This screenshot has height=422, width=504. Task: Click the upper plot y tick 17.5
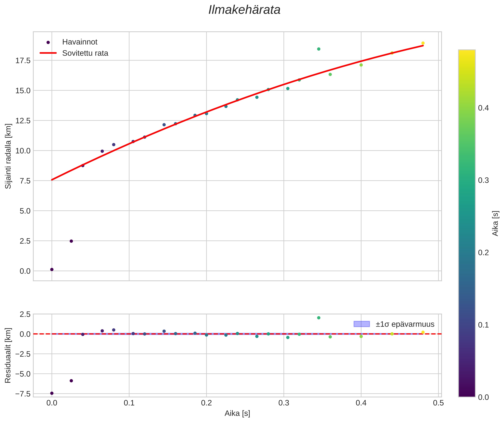click(23, 61)
